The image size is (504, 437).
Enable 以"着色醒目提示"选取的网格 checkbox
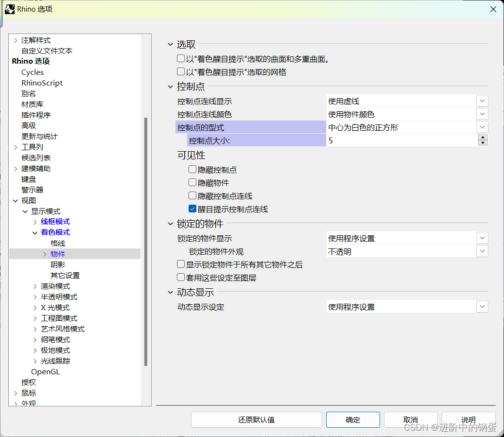[x=181, y=71]
